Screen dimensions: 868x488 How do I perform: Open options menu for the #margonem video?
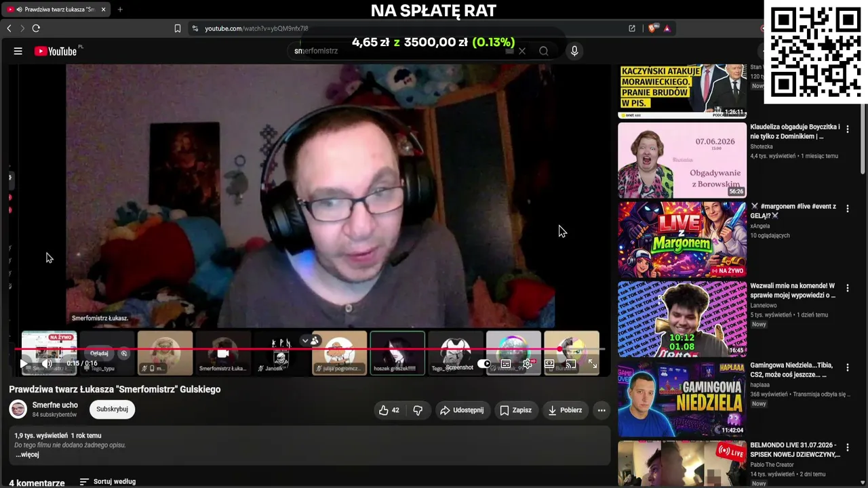847,208
